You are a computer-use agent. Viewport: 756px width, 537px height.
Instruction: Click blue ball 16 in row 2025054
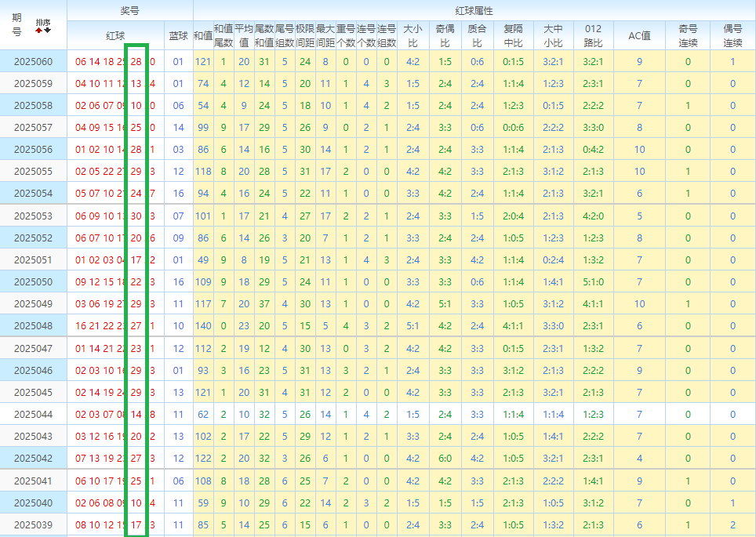[x=178, y=194]
